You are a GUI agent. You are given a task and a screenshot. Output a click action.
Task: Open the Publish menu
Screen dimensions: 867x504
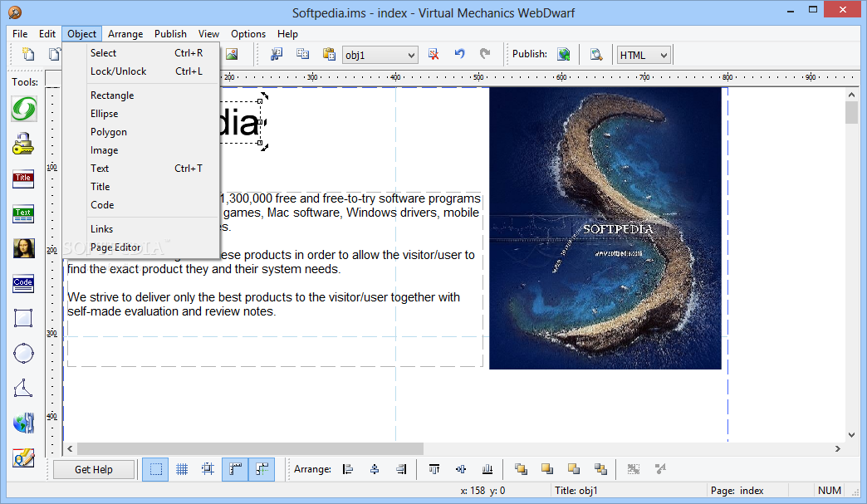click(170, 34)
